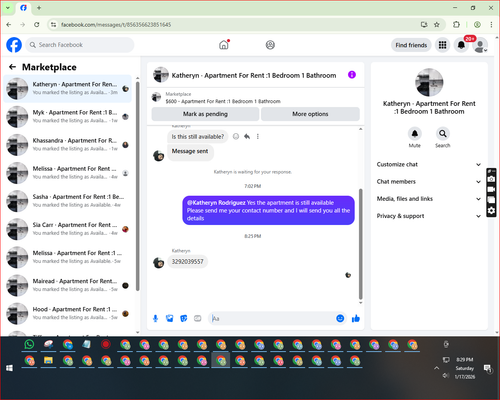
Task: Open File Explorer from the taskbar
Action: click(48, 361)
